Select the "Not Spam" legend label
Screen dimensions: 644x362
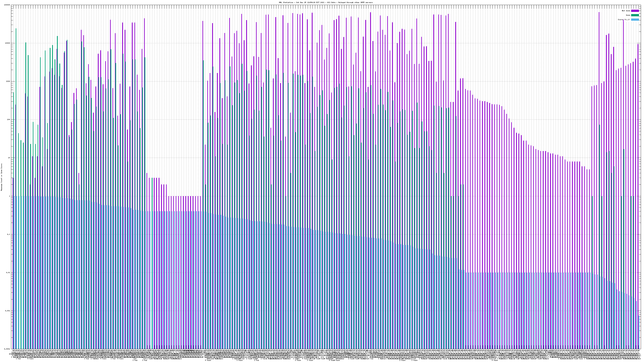point(626,11)
